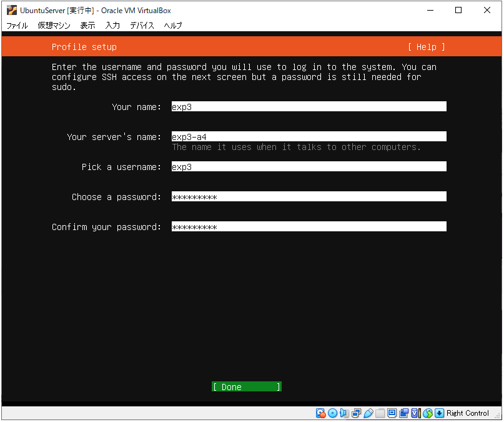
Task: Click the display settings status icon
Action: 392,413
